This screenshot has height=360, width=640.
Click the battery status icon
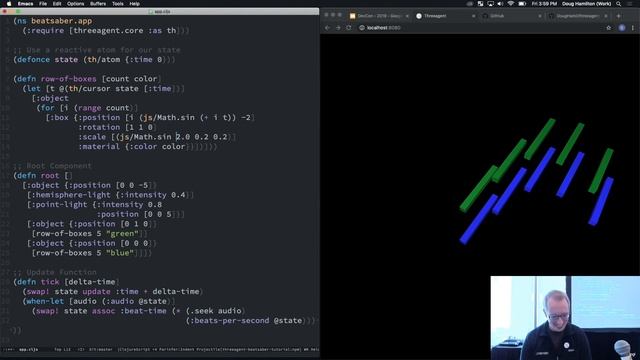click(522, 4)
